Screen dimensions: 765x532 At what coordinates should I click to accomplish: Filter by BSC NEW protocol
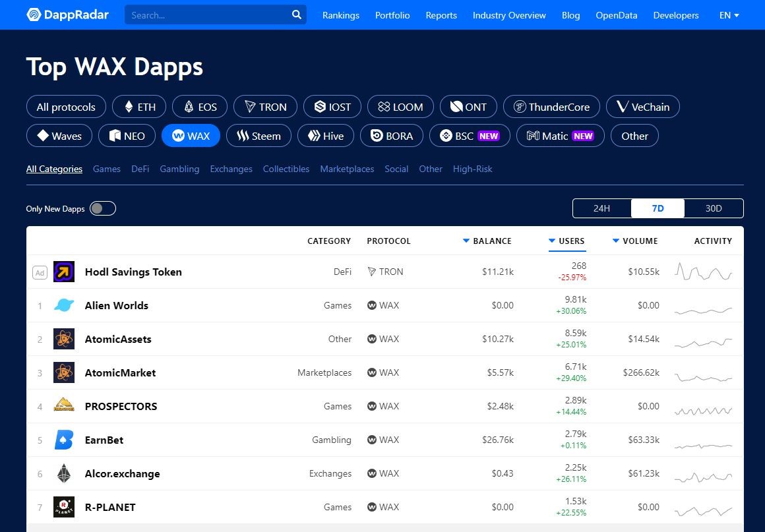[x=470, y=136]
